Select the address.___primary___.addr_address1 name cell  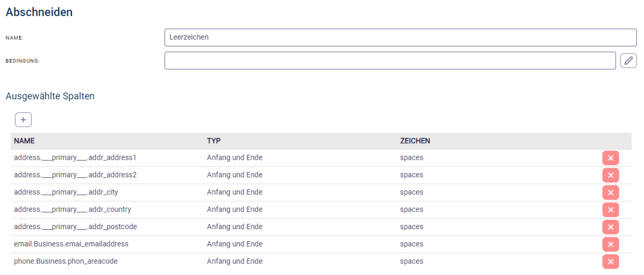click(x=75, y=158)
